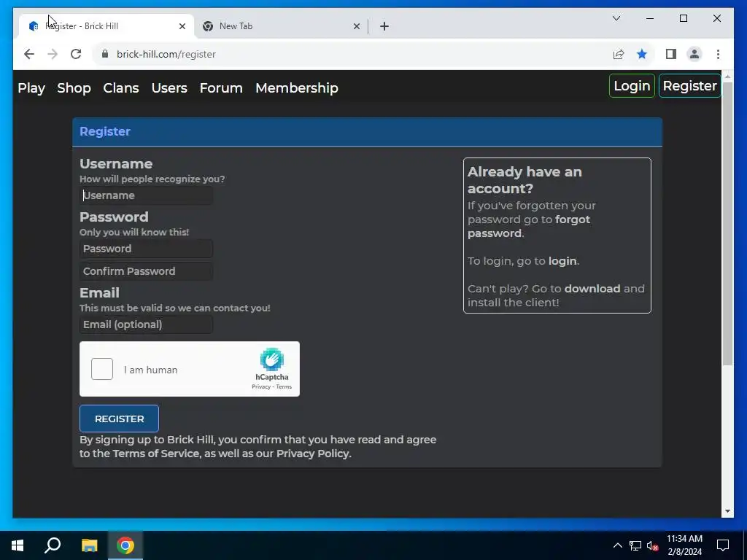Screen dimensions: 747x560
Task: Go back with the browser back arrow
Action: click(x=29, y=54)
